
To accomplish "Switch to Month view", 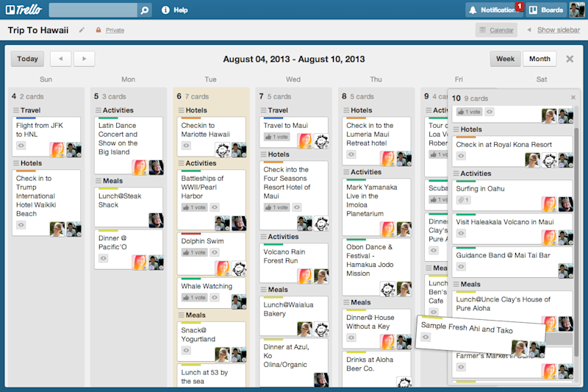I will tap(539, 59).
